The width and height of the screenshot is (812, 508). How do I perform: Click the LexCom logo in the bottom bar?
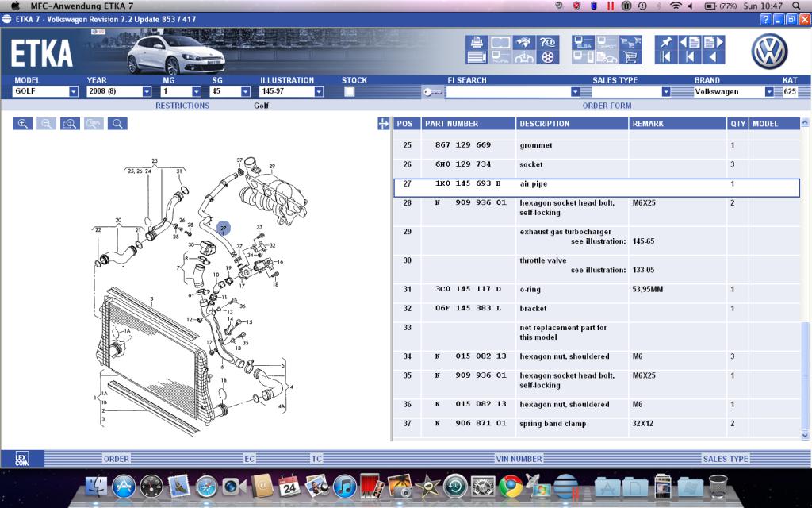pos(21,459)
